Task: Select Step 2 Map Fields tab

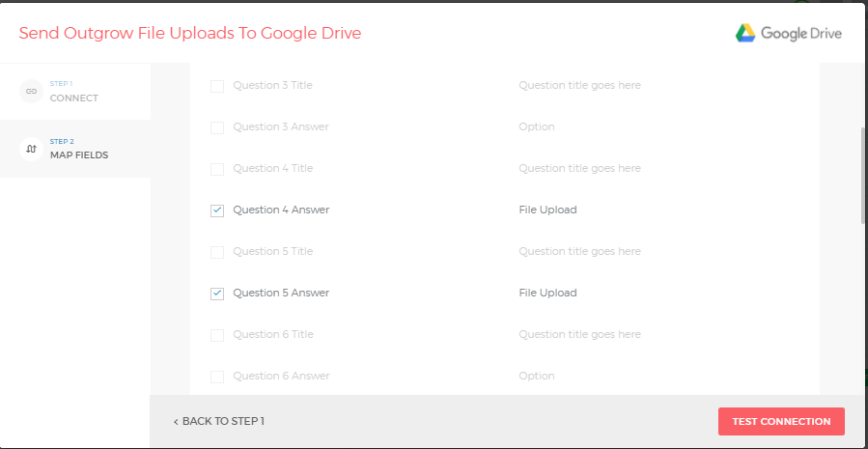Action: pyautogui.click(x=75, y=149)
